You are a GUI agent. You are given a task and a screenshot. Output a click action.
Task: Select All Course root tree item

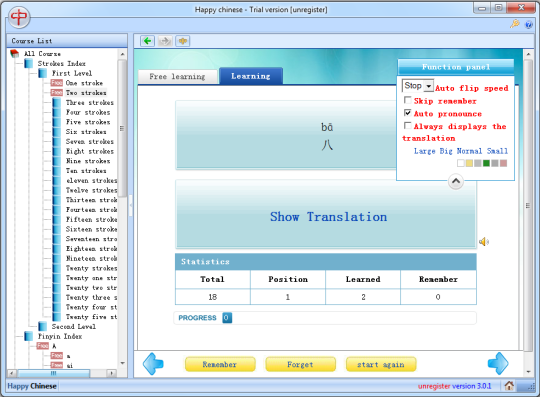(42, 54)
